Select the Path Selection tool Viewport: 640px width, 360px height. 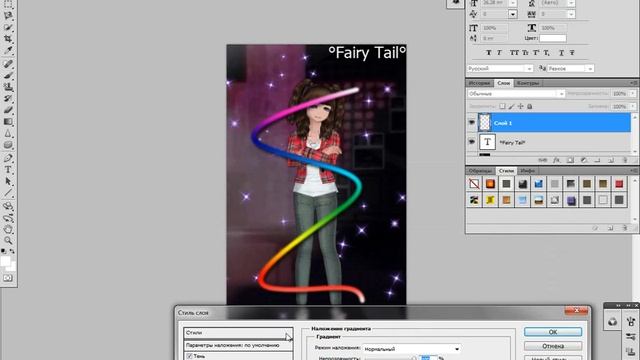[8, 182]
